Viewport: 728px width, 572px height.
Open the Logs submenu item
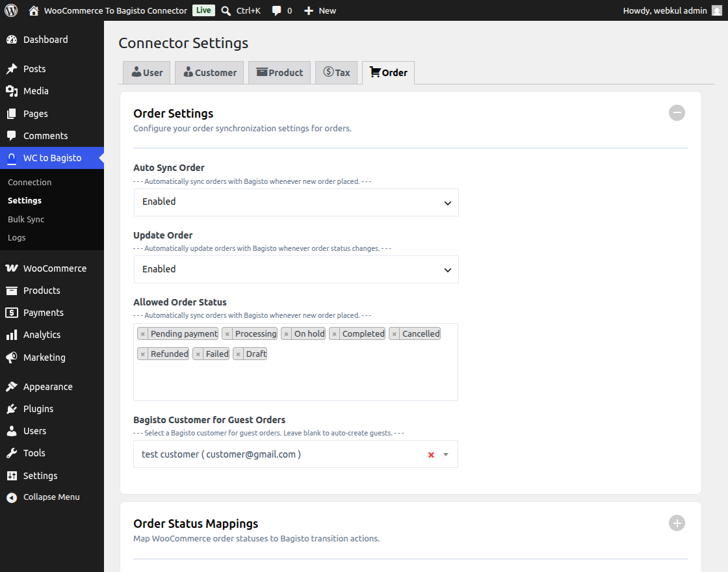(x=17, y=238)
